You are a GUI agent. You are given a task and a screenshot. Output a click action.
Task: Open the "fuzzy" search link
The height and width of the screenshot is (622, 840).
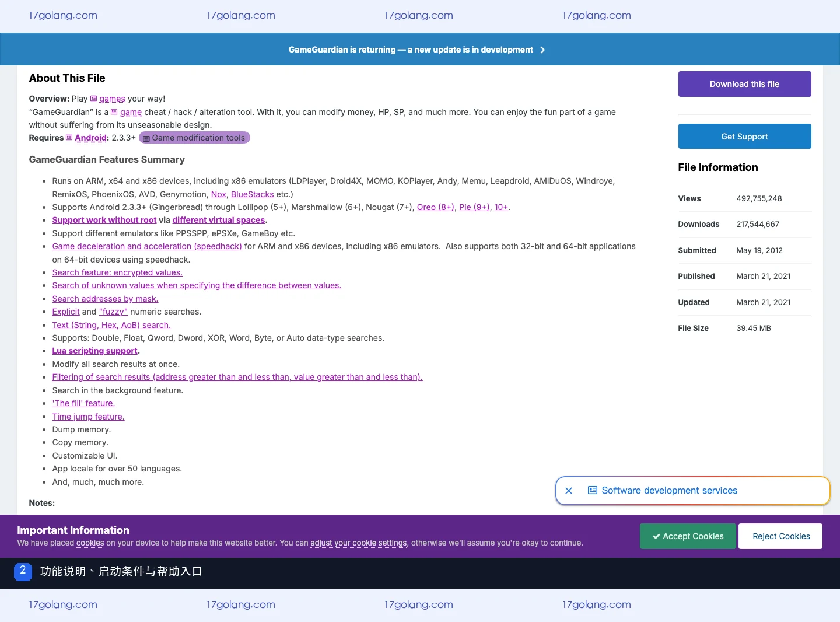[x=113, y=312]
